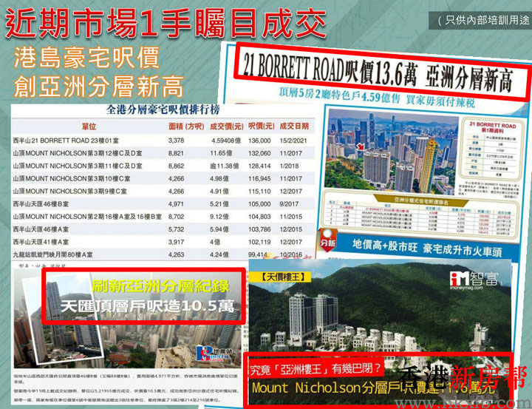Click the 成交日期 column header

294,126
